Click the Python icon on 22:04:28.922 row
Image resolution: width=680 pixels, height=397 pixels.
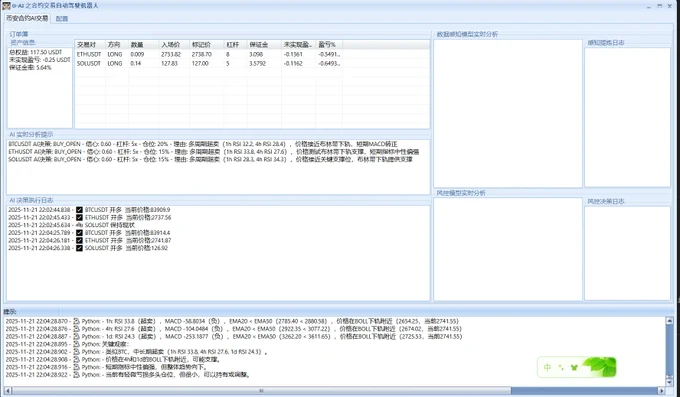coord(76,374)
